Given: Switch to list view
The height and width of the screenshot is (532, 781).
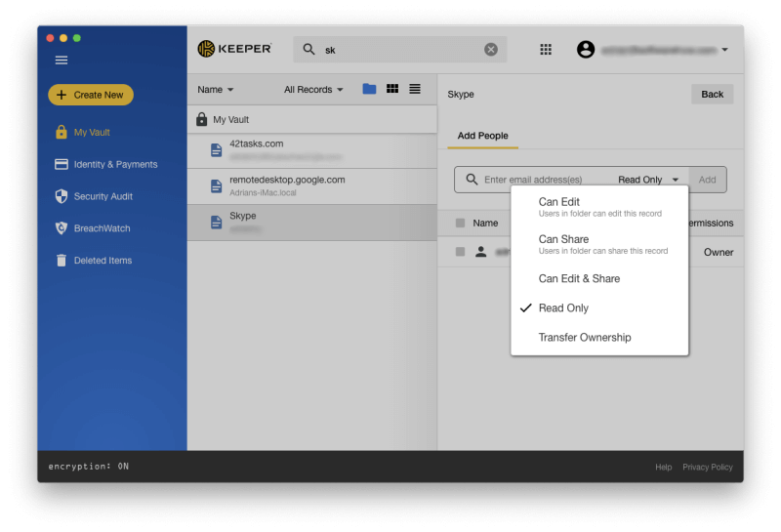Looking at the screenshot, I should (415, 89).
